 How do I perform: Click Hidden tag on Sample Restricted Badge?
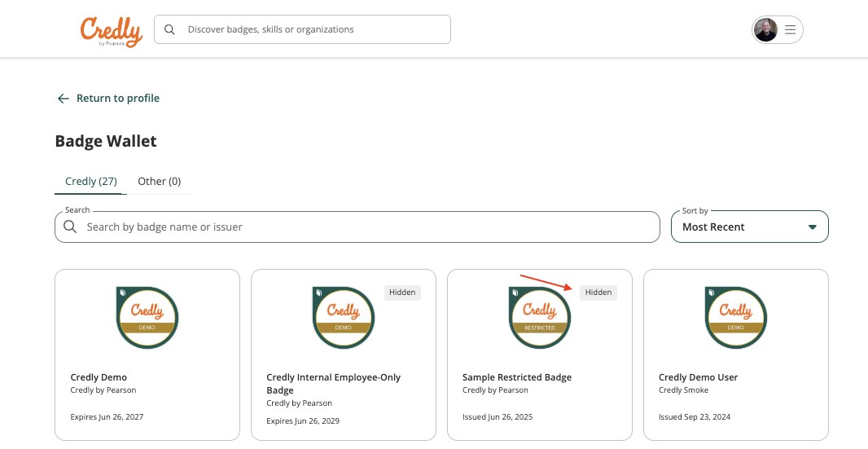point(598,293)
